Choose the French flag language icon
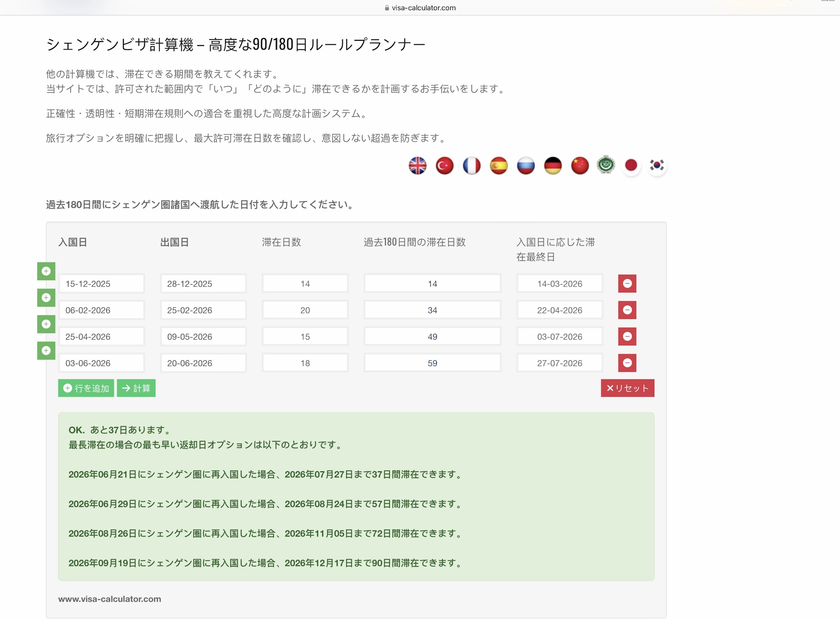The image size is (840, 621). [x=472, y=166]
